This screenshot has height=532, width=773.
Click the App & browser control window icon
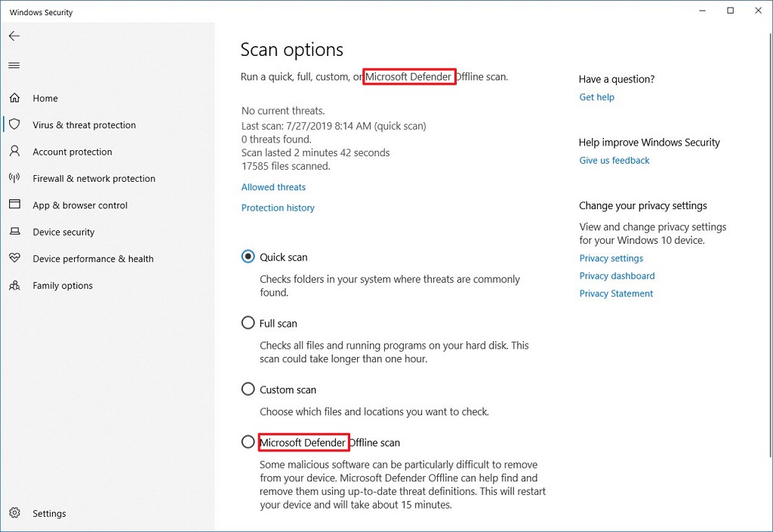click(x=15, y=204)
